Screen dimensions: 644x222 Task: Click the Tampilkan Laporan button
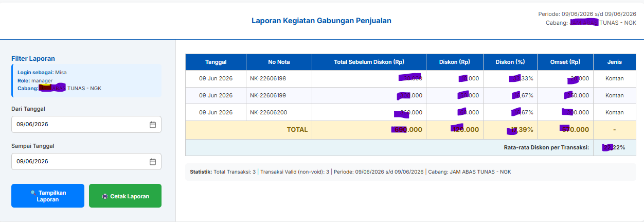(x=48, y=196)
